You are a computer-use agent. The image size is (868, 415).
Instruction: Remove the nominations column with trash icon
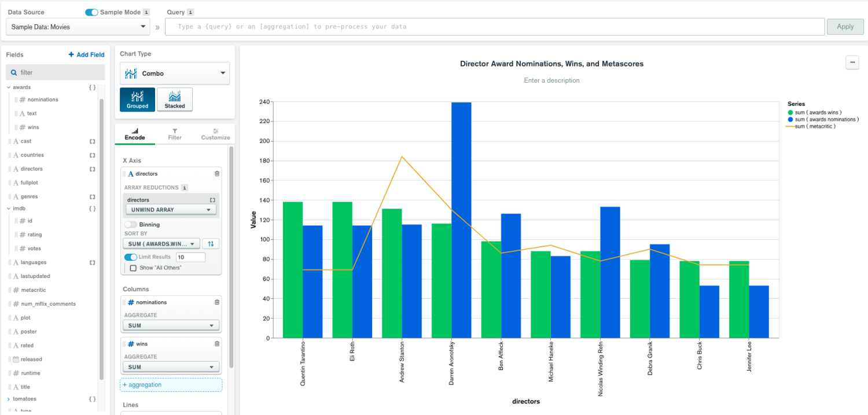(217, 302)
